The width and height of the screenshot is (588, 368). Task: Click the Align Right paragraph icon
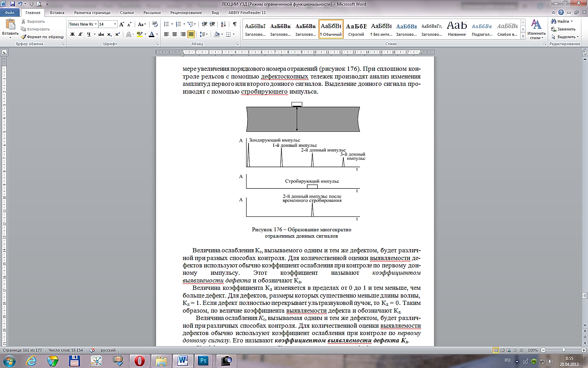tap(183, 34)
